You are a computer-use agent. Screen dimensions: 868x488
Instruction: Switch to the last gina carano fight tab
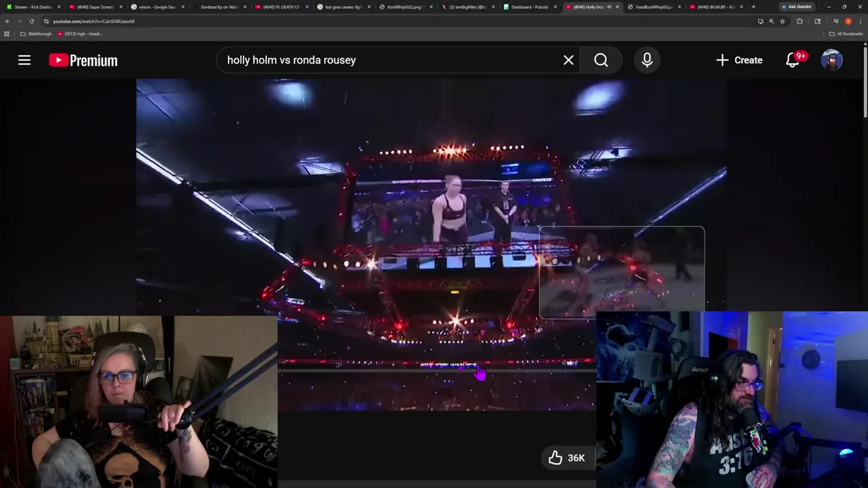[x=344, y=7]
